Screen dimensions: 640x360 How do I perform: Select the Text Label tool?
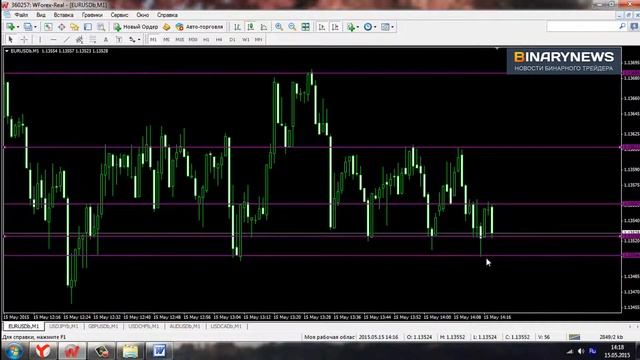point(119,40)
